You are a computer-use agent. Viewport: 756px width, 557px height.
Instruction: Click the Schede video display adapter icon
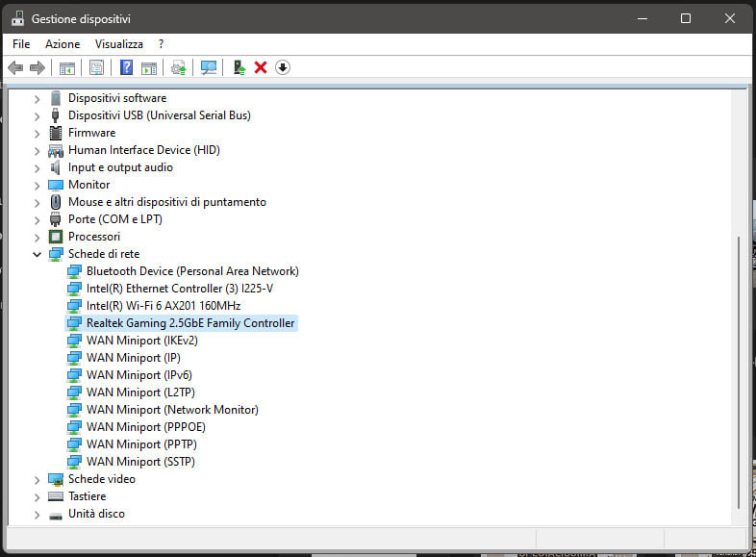(56, 479)
